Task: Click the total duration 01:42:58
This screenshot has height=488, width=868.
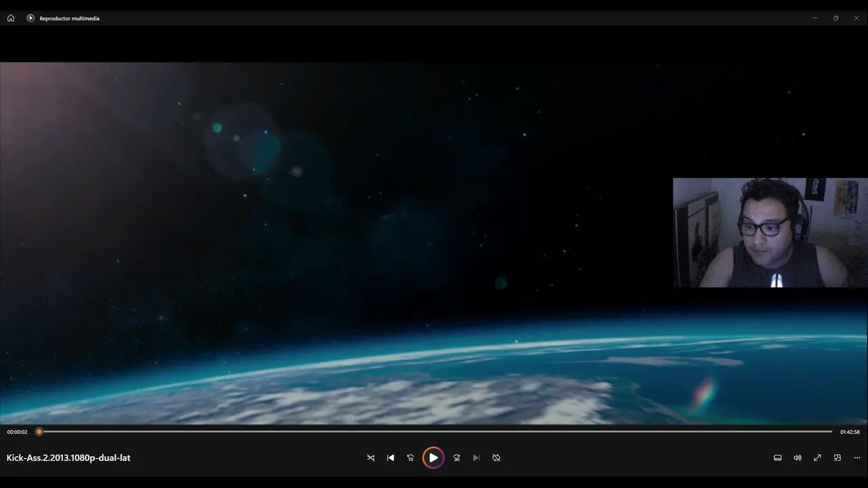Action: [x=850, y=432]
